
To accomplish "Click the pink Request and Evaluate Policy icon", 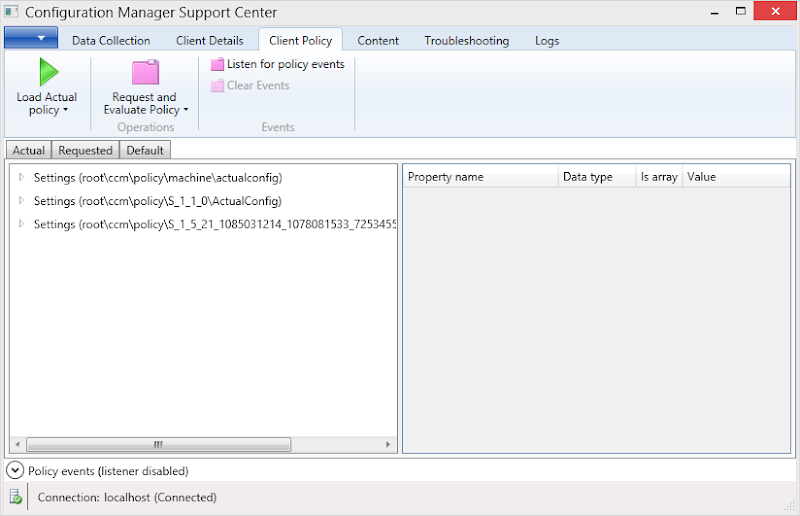I will pos(145,72).
